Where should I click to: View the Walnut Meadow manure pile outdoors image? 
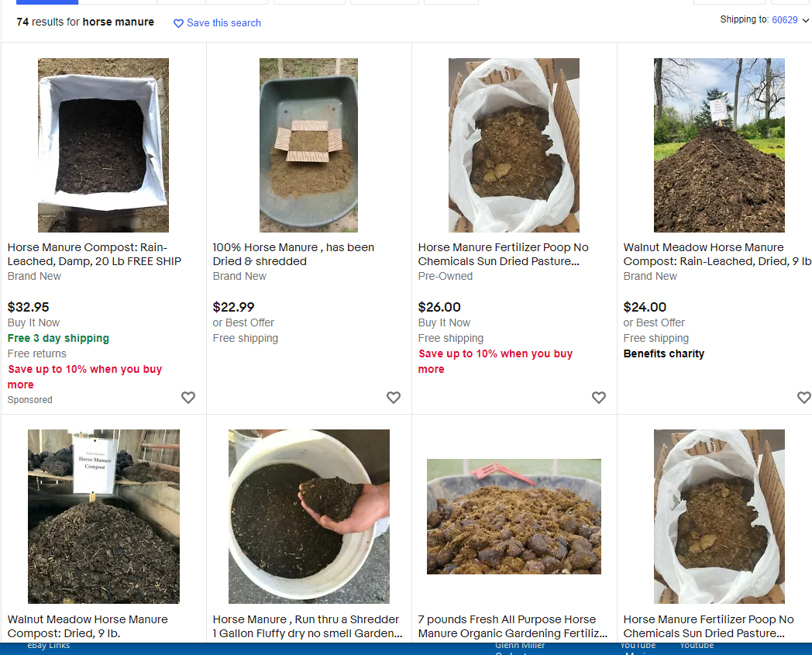[719, 145]
